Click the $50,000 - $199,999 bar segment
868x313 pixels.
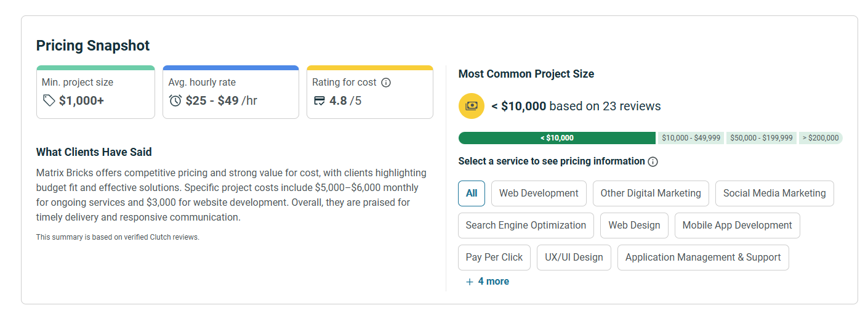pyautogui.click(x=761, y=138)
